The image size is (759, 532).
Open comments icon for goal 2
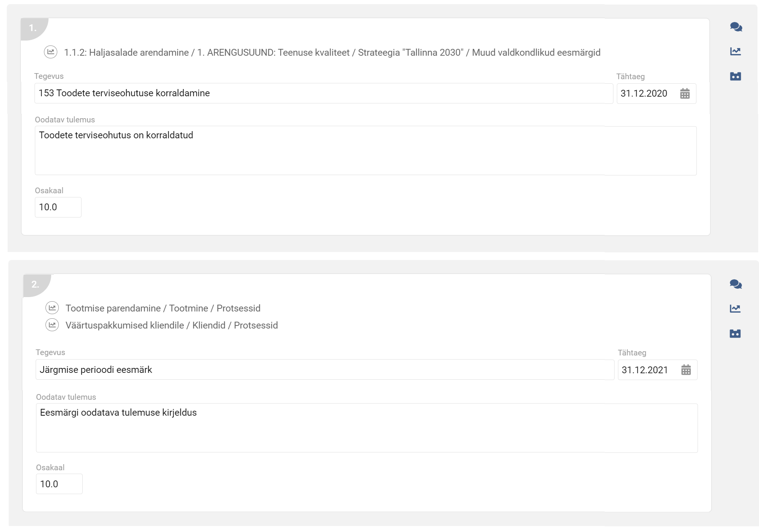pos(735,284)
